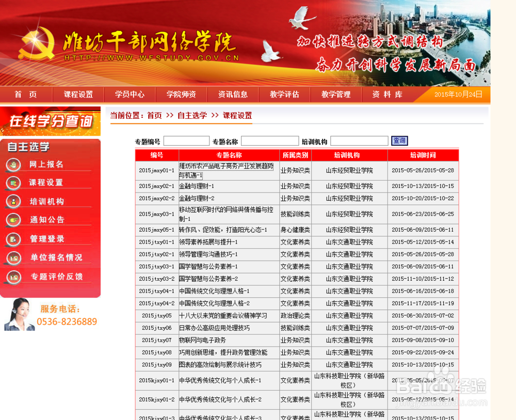Open course 中国传统文化与理想人格-1

[214, 292]
